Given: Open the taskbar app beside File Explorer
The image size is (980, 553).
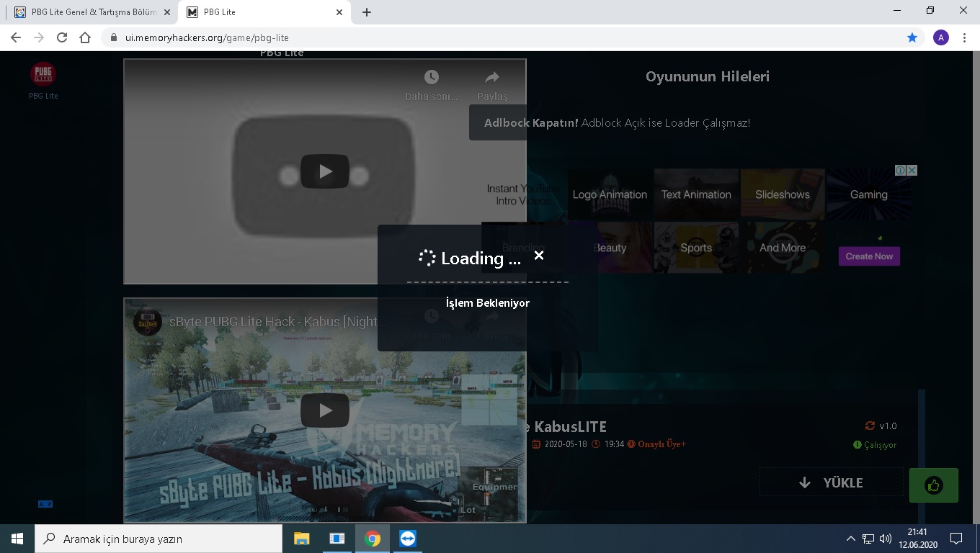Looking at the screenshot, I should coord(337,539).
